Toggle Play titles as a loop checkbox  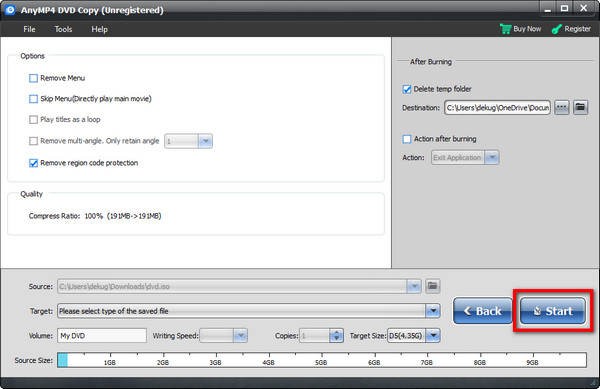pos(33,119)
